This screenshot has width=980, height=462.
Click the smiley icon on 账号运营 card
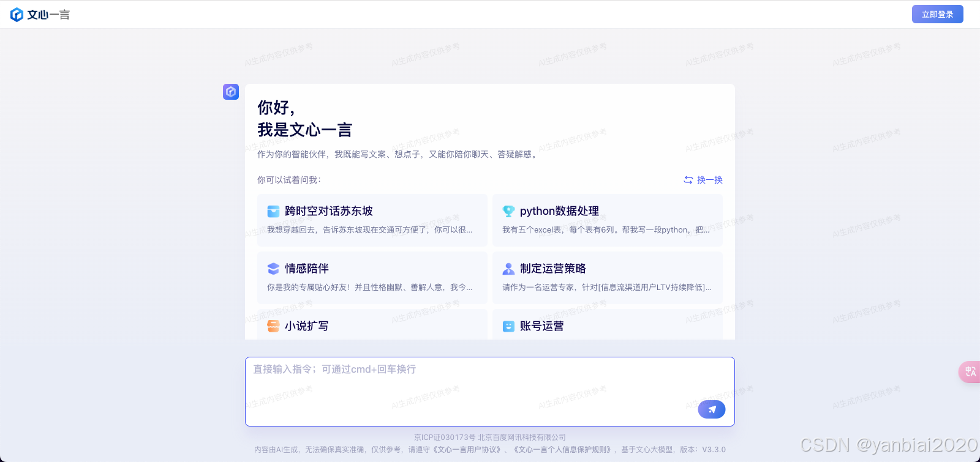[x=508, y=326]
